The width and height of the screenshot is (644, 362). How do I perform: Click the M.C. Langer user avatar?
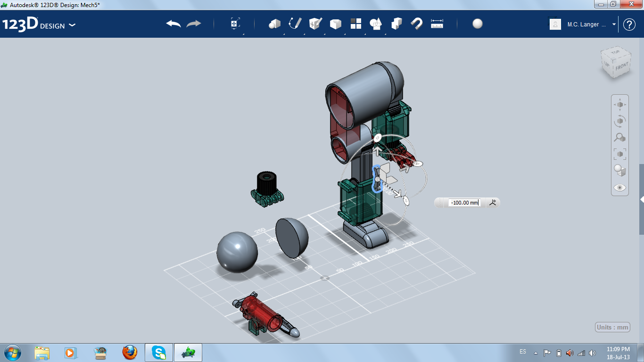click(555, 25)
